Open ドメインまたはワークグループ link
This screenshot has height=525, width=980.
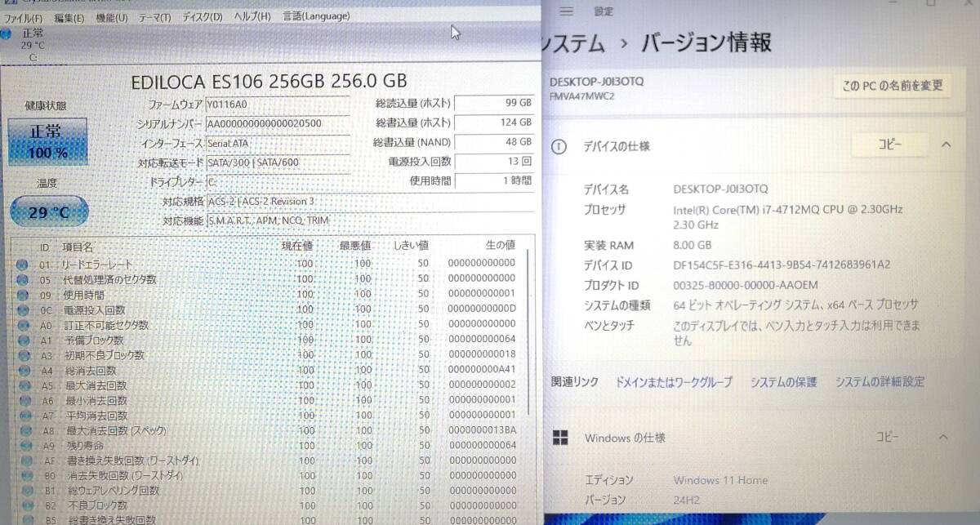point(674,381)
